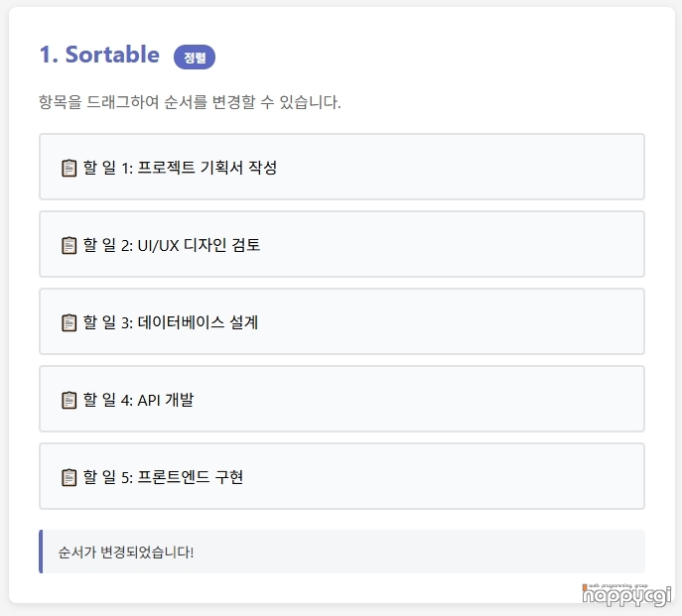This screenshot has height=616, width=682.
Task: Pick the '데이터베이스 설계' item text
Action: pos(198,322)
